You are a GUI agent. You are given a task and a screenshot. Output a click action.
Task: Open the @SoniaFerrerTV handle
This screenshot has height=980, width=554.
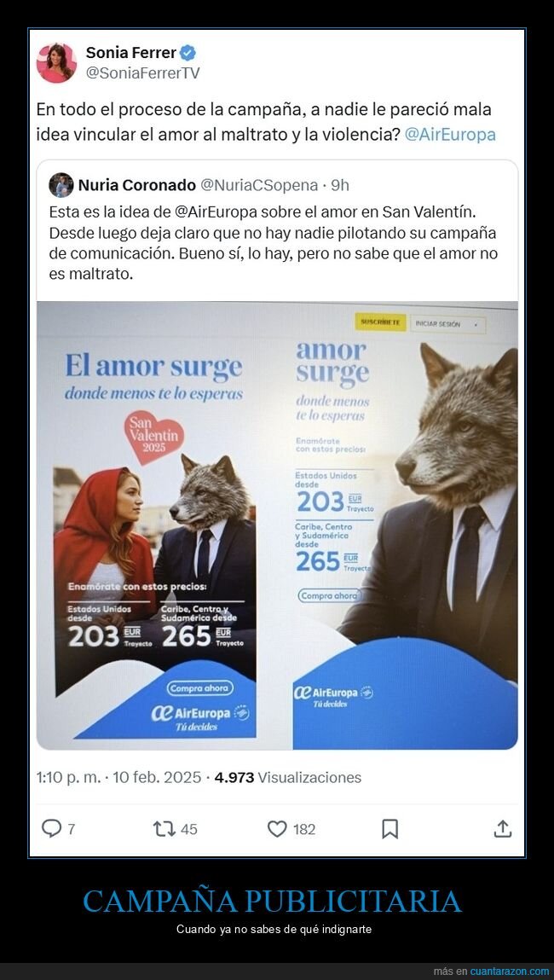point(142,73)
